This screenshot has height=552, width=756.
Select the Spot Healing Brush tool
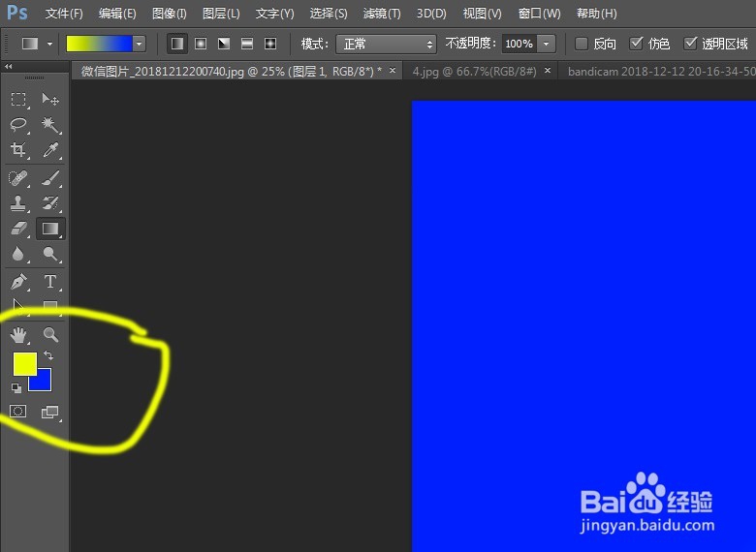(x=18, y=178)
